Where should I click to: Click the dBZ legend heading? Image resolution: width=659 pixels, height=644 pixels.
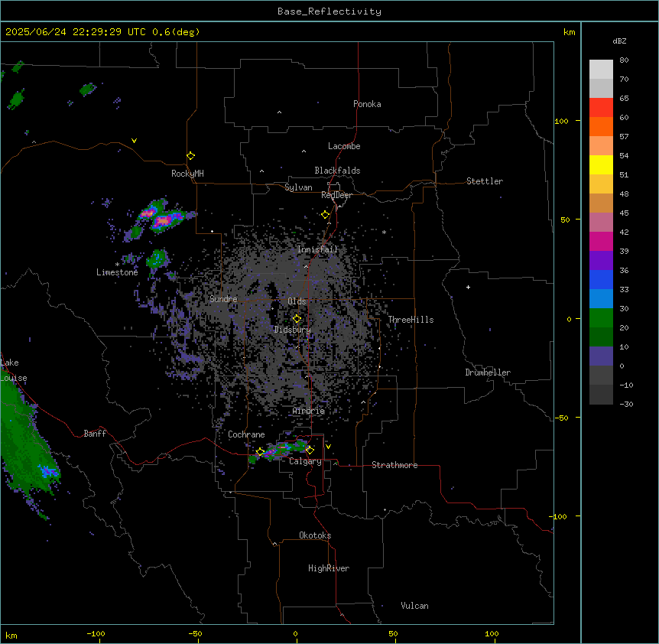tap(619, 41)
